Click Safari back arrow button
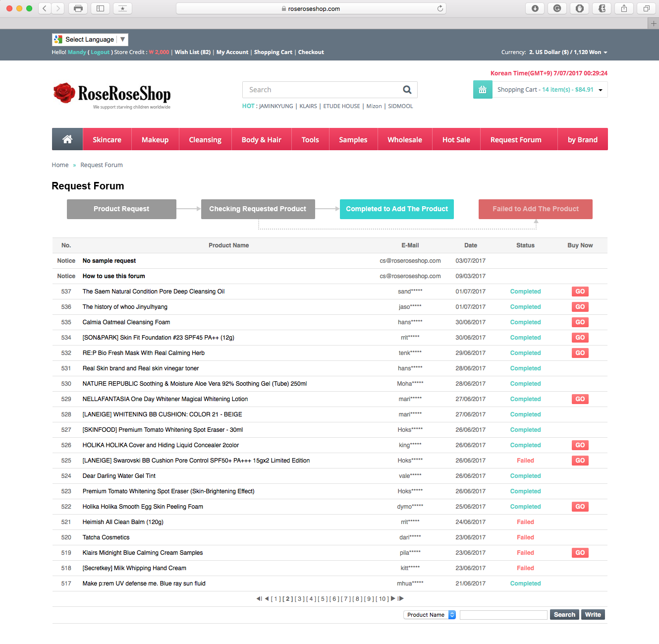This screenshot has height=644, width=659. tap(45, 8)
